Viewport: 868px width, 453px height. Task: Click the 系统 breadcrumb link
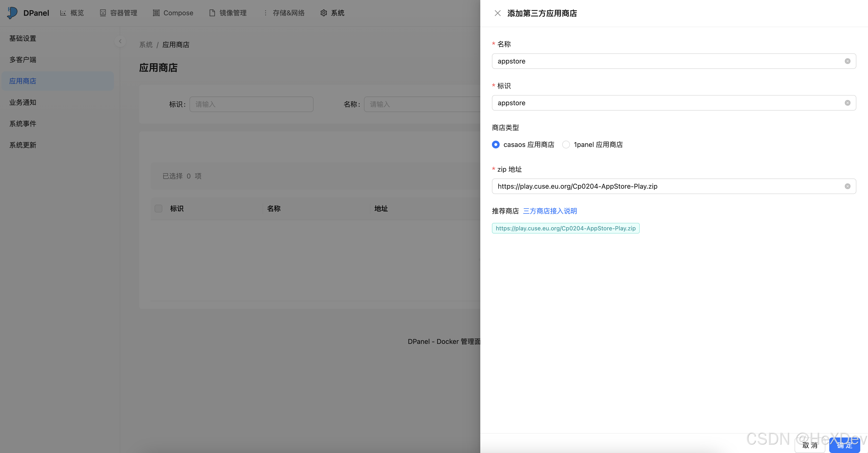(x=146, y=45)
